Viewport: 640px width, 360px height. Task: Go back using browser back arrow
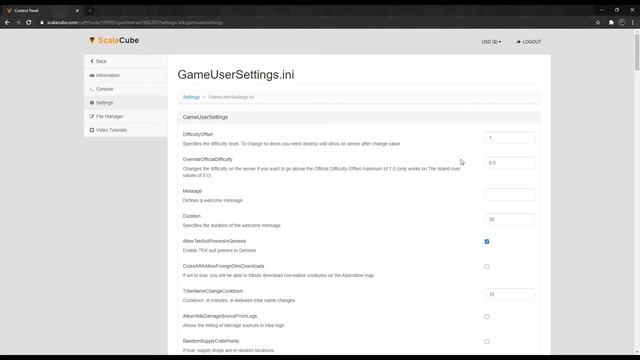[x=7, y=22]
